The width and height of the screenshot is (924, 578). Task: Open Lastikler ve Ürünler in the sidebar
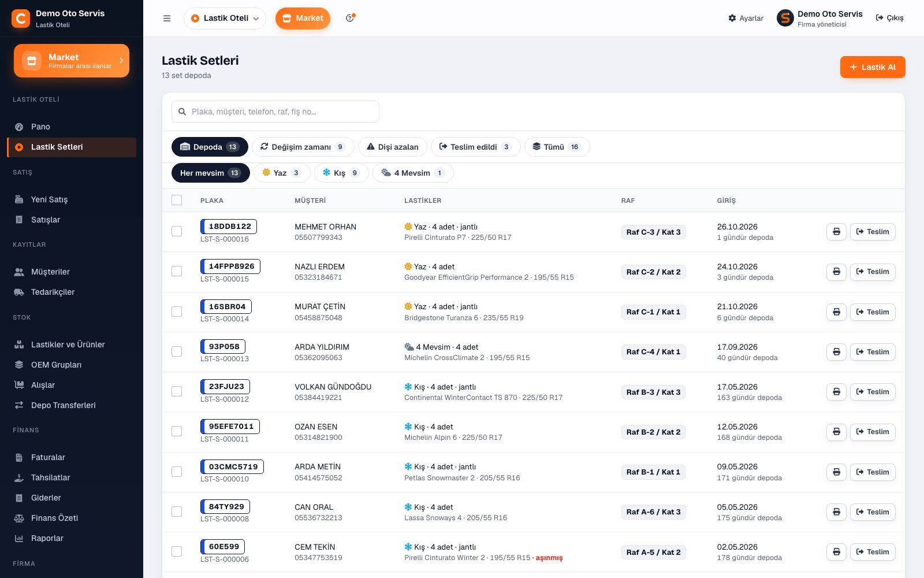coord(72,344)
